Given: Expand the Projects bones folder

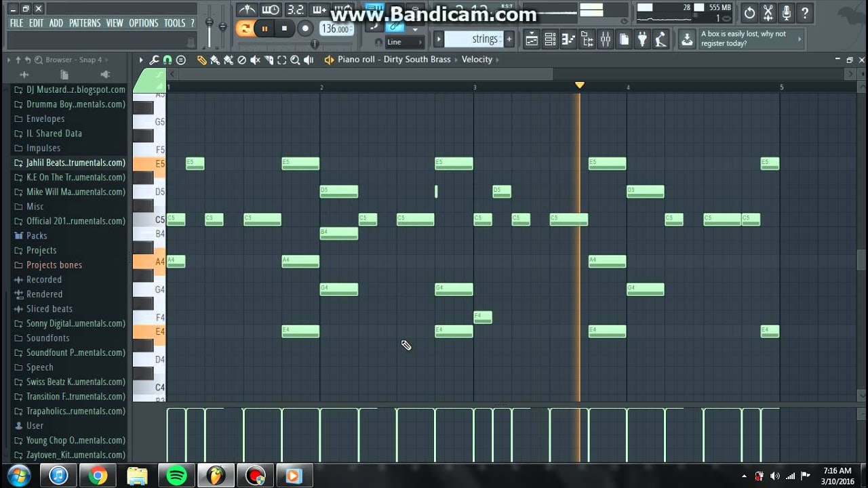Looking at the screenshot, I should pyautogui.click(x=54, y=265).
